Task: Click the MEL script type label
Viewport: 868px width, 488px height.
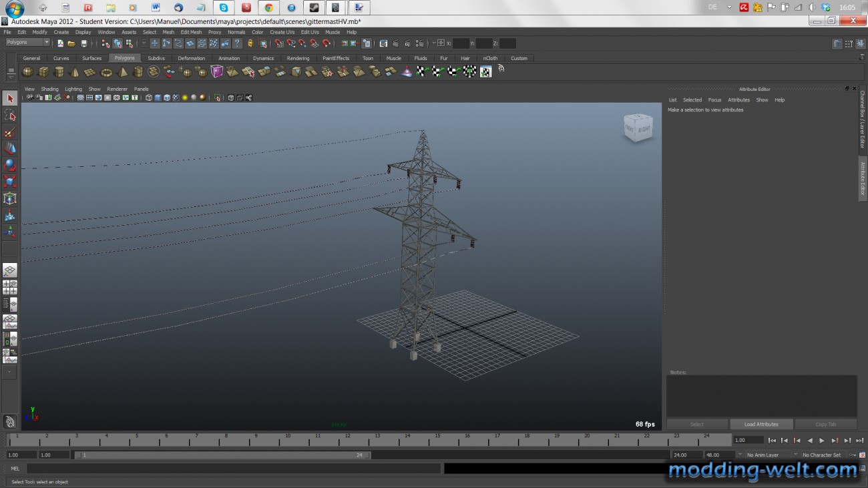Action: [15, 469]
